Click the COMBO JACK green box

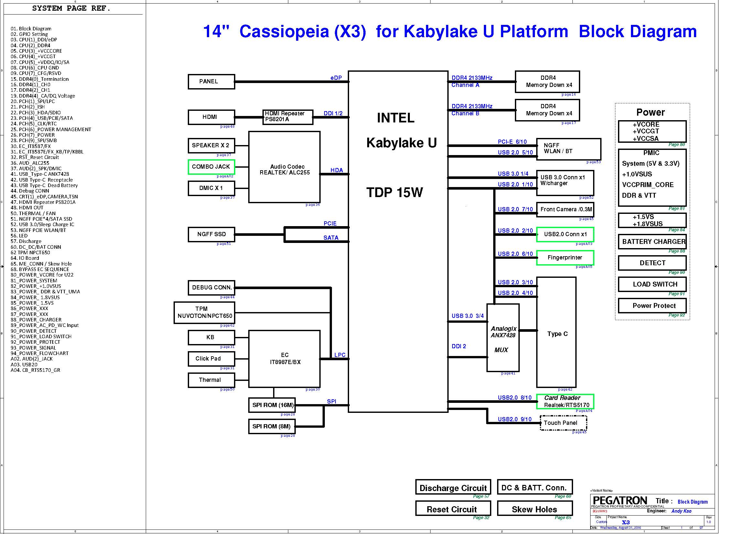pyautogui.click(x=211, y=167)
